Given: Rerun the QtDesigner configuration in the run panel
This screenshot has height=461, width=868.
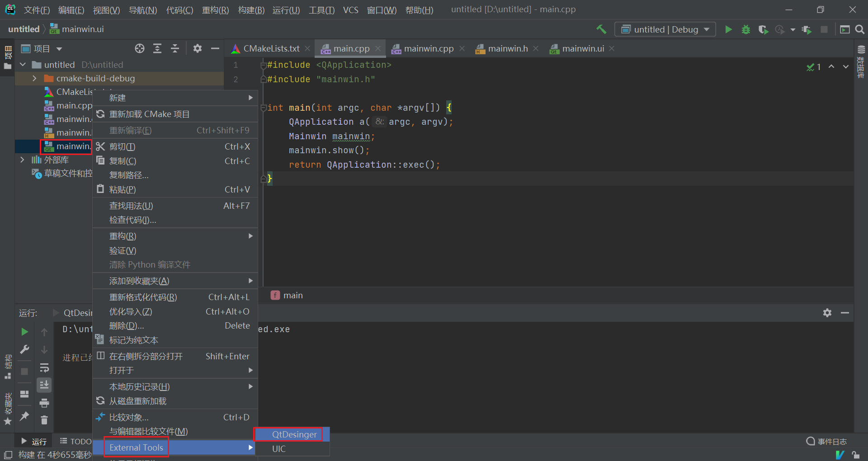Looking at the screenshot, I should click(24, 332).
